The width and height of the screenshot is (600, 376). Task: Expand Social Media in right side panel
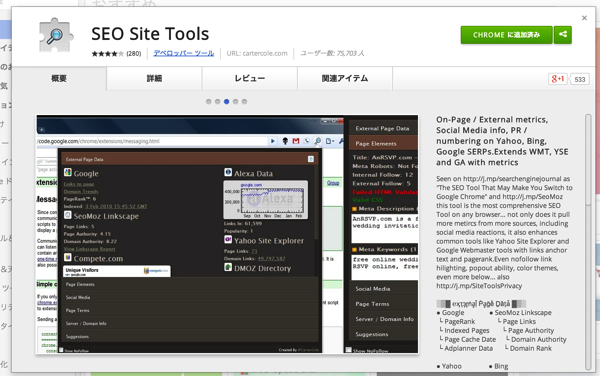coord(383,289)
